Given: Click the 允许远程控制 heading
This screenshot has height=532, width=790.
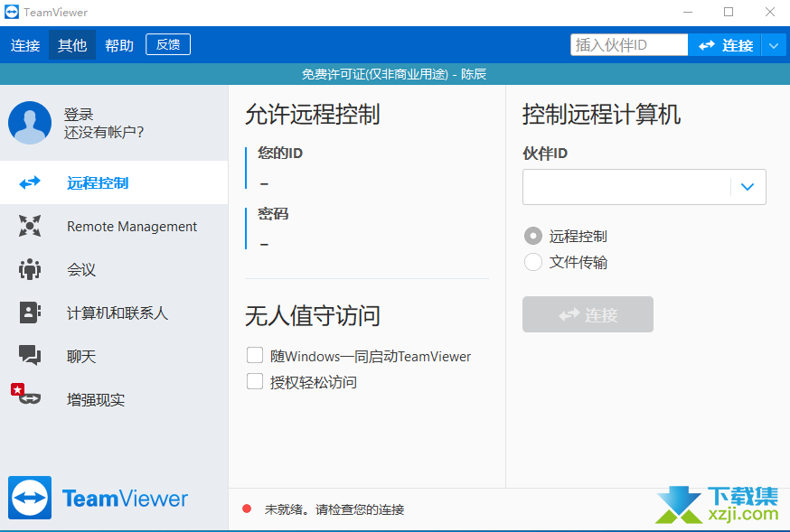Looking at the screenshot, I should point(313,114).
